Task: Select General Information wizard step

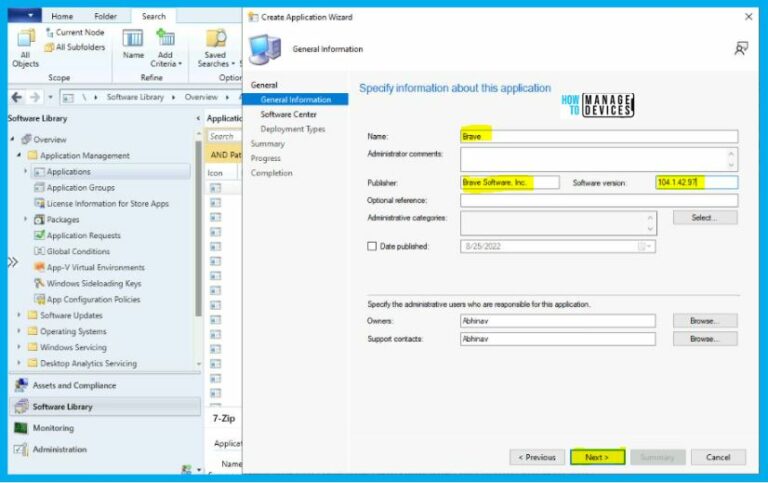Action: [x=296, y=99]
